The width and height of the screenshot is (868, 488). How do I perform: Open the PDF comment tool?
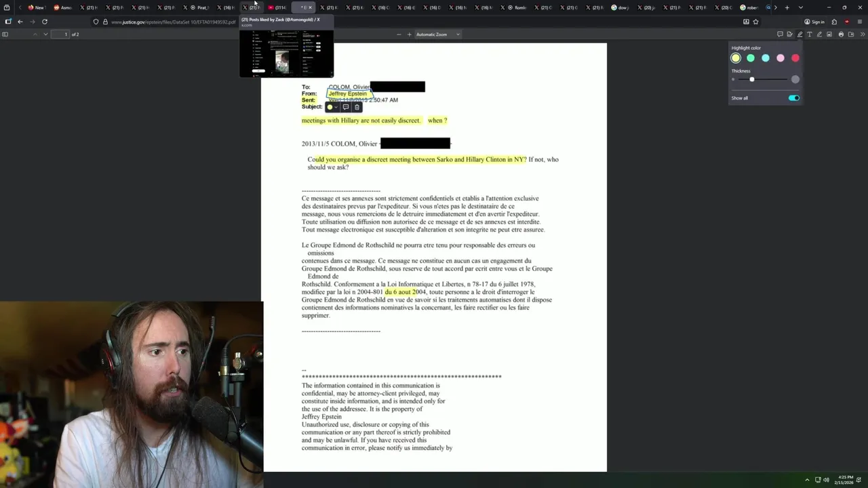tap(780, 34)
